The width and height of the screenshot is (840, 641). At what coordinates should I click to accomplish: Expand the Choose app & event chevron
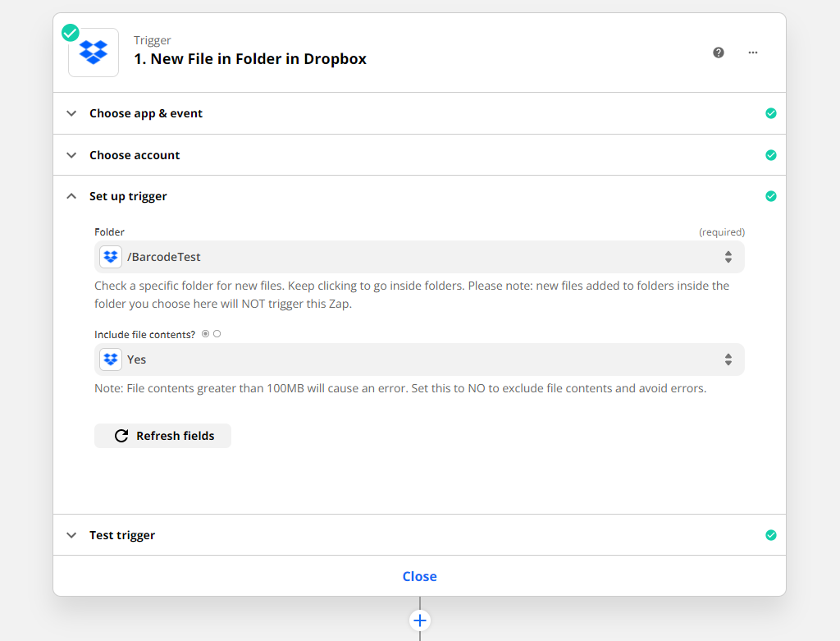coord(71,113)
